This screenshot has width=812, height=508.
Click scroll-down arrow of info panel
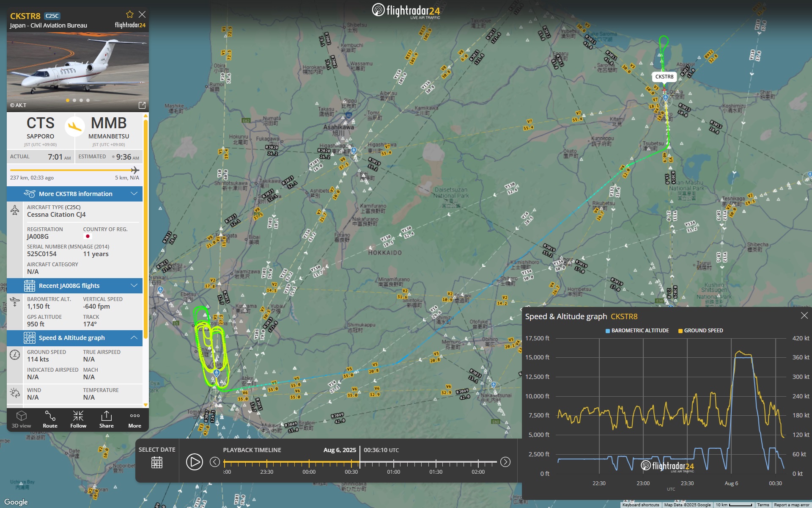click(146, 405)
